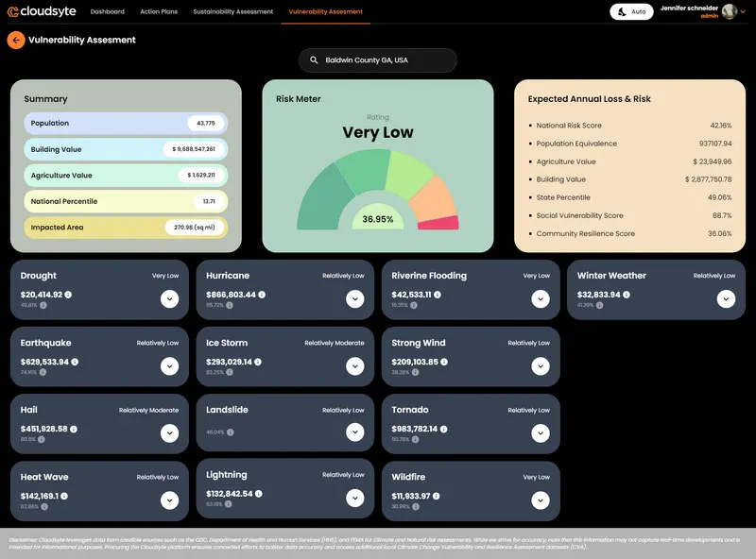Click info icon next to Landslide 46.04%
756x559 pixels.
[x=230, y=432]
